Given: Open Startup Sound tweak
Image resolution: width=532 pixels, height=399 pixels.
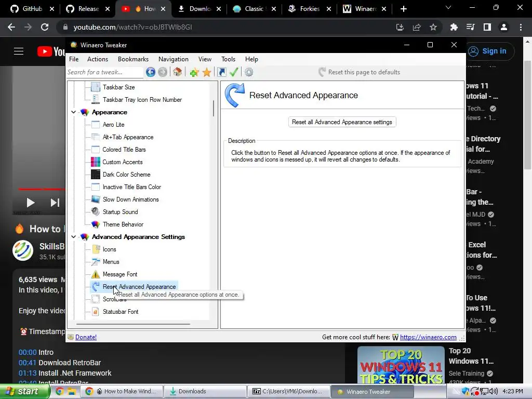Looking at the screenshot, I should (x=121, y=212).
